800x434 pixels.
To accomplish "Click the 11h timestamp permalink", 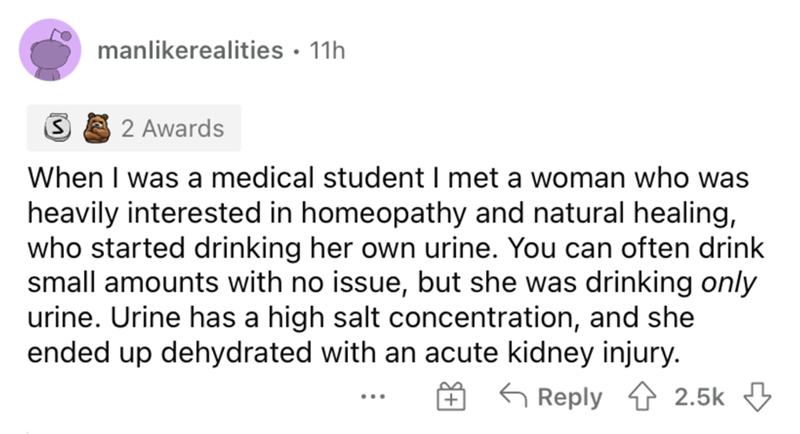I will point(327,50).
